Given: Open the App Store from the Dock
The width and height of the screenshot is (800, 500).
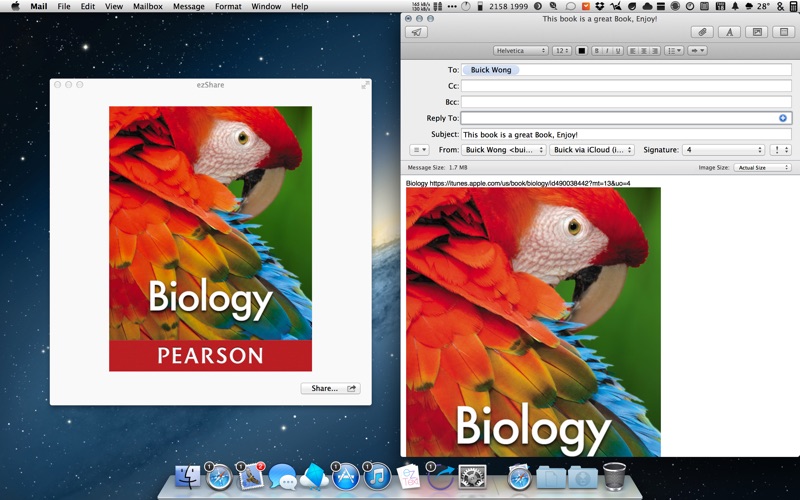Looking at the screenshot, I should (345, 477).
